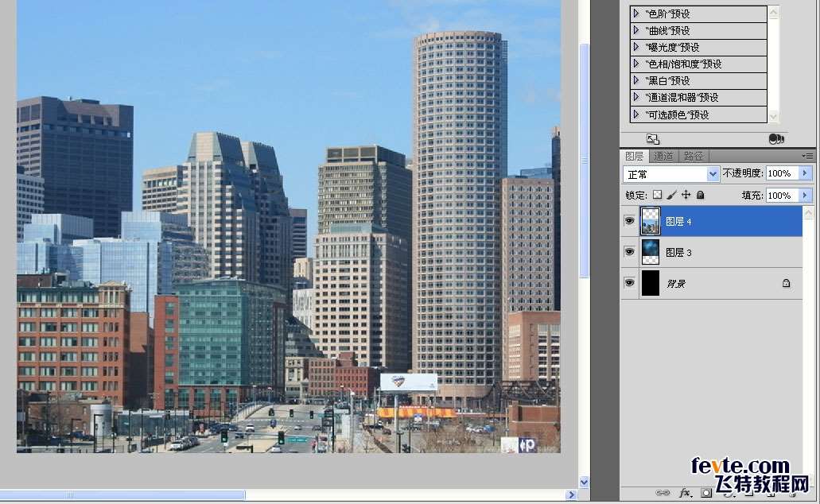This screenshot has width=820, height=504.
Task: Expand the "黑白"预设 group
Action: (636, 80)
